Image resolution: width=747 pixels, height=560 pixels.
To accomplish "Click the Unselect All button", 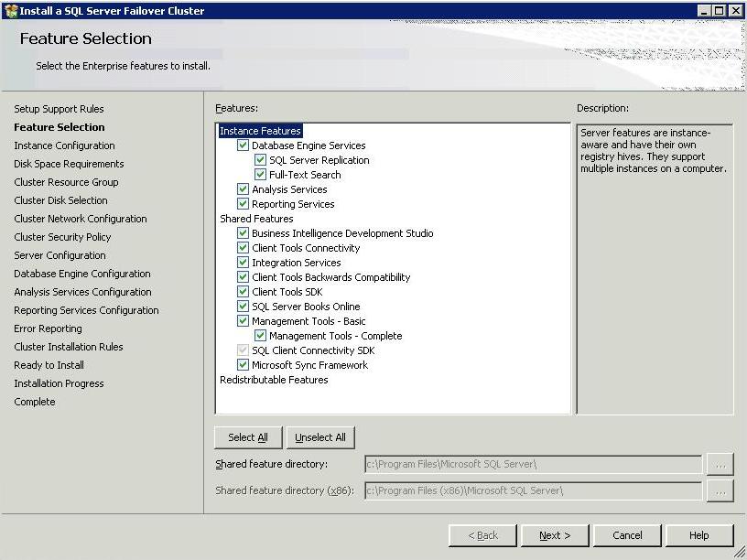I will coord(320,437).
